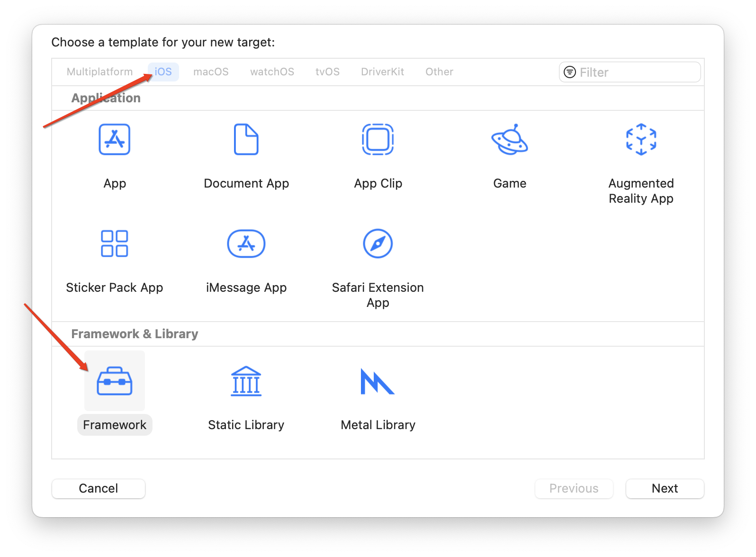Choose the Augmented Reality App icon
Screen dimensions: 756x557
pyautogui.click(x=641, y=139)
